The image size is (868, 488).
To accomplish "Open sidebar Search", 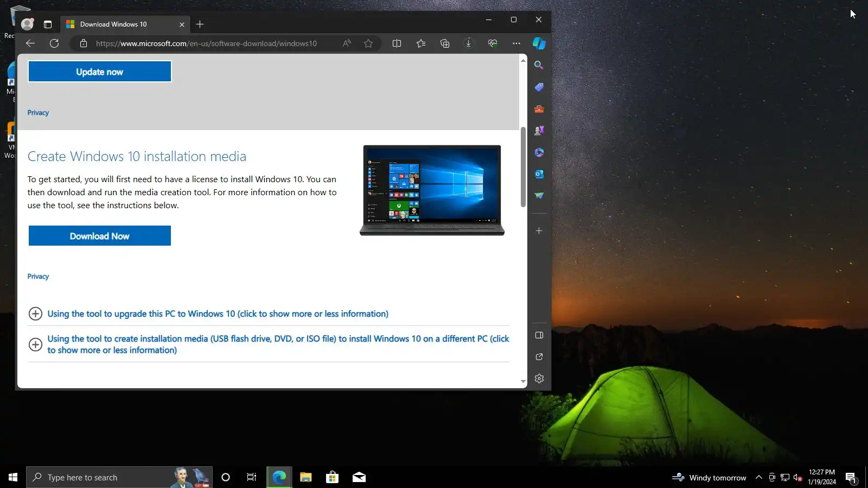I will coord(539,65).
